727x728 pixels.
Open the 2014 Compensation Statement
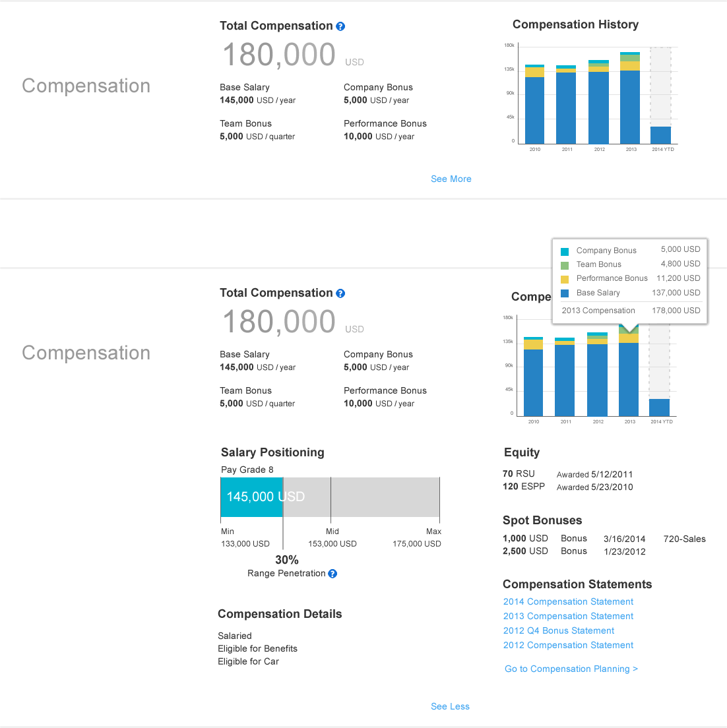pos(568,601)
